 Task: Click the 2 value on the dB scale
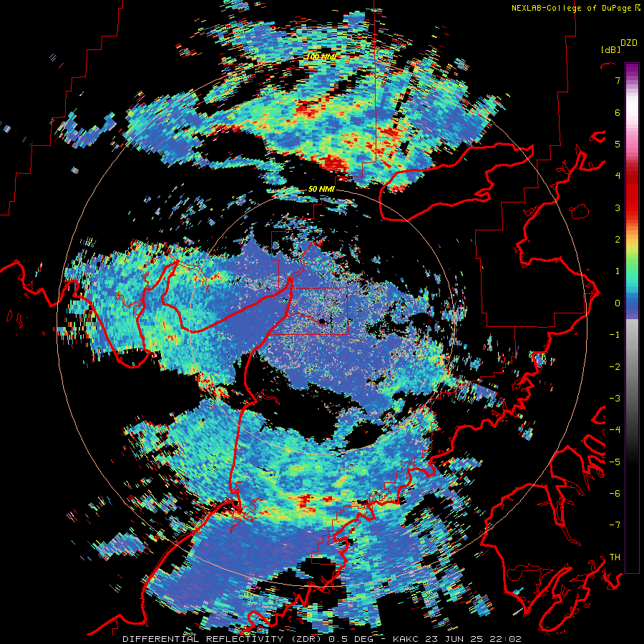click(x=618, y=240)
